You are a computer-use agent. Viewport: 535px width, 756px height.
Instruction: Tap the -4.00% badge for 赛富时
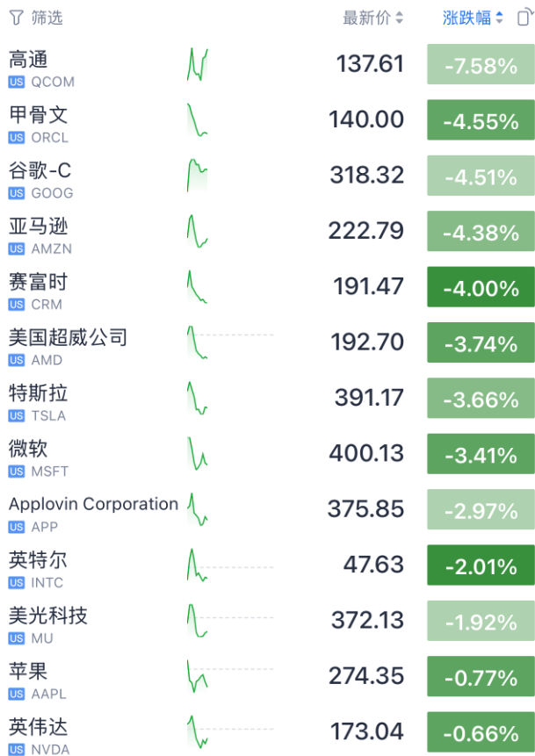point(480,286)
